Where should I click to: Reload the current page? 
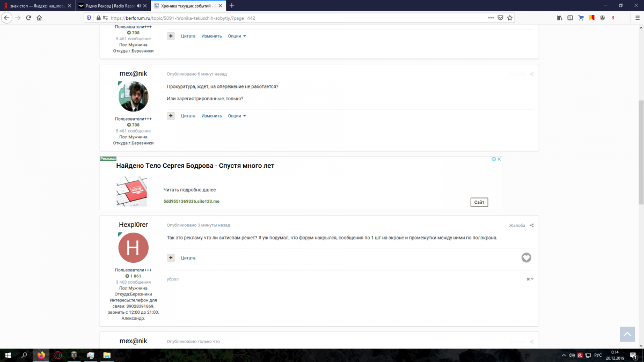(x=28, y=18)
